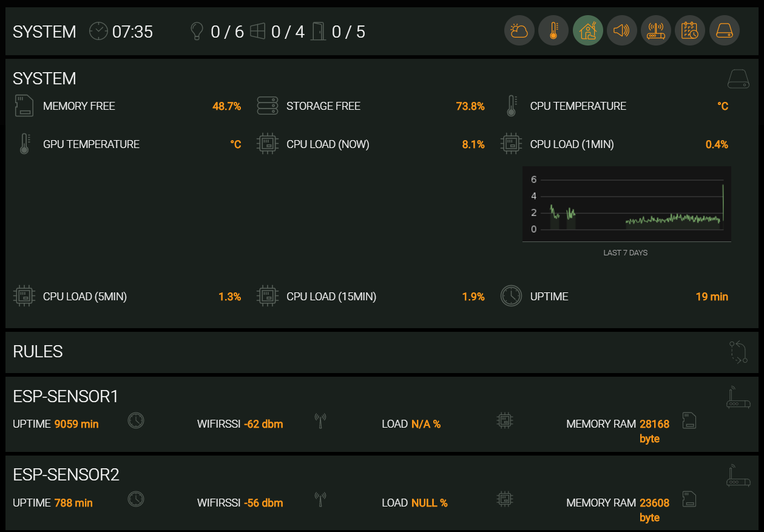Image resolution: width=764 pixels, height=532 pixels.
Task: Click the router icon for ESP-SENSOR2
Action: point(739,476)
